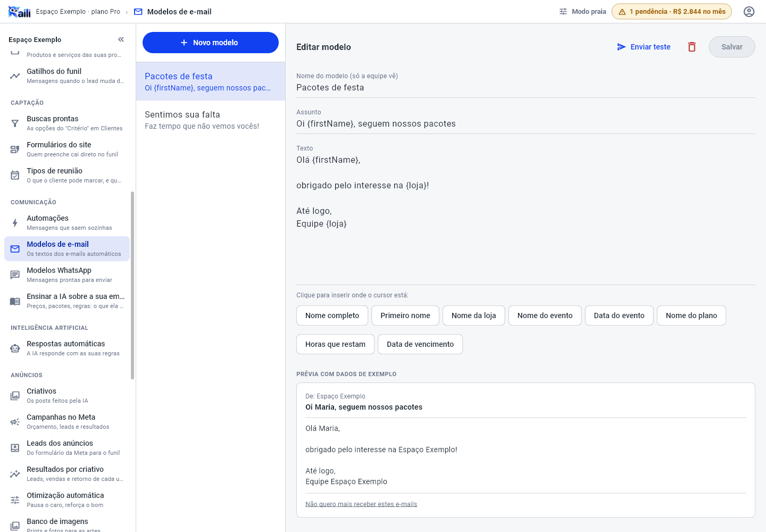Click the Kaili logo icon

19,12
